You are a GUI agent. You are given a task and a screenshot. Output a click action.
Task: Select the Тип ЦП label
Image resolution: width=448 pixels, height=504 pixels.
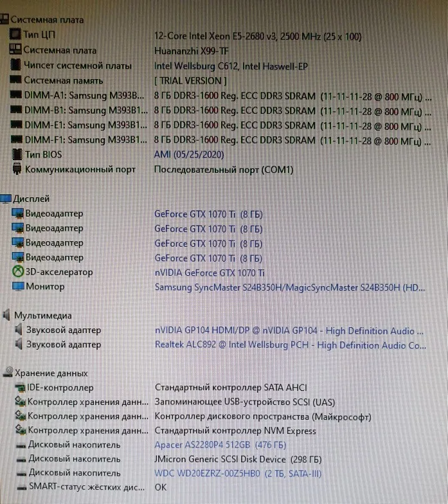pyautogui.click(x=39, y=35)
